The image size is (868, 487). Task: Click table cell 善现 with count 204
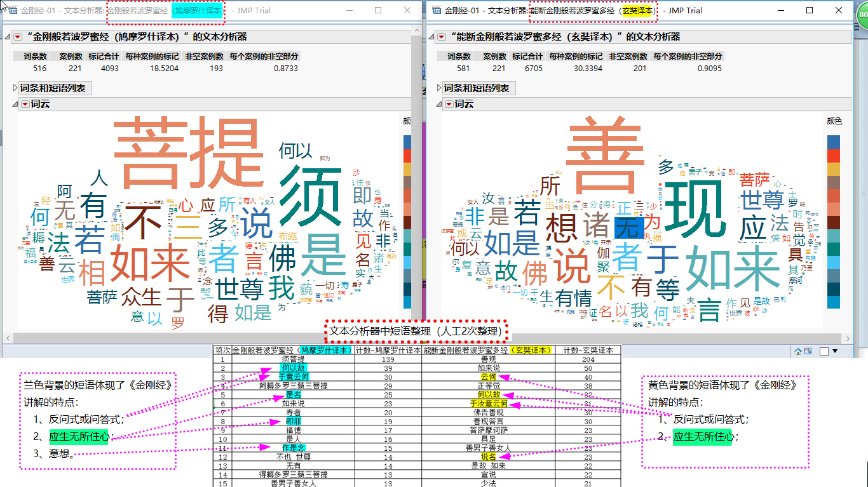click(488, 359)
